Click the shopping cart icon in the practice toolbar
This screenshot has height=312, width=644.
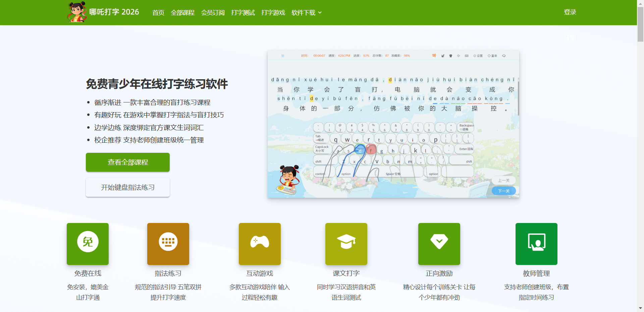[443, 56]
